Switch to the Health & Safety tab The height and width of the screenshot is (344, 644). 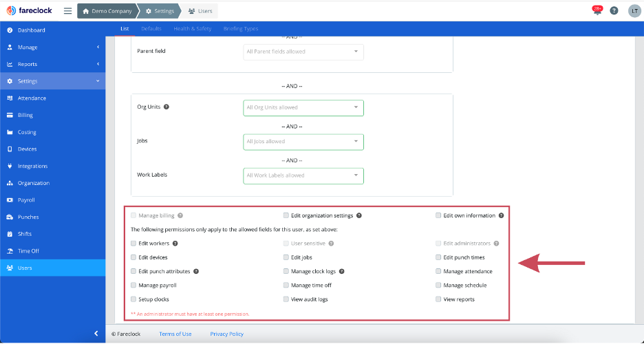192,29
